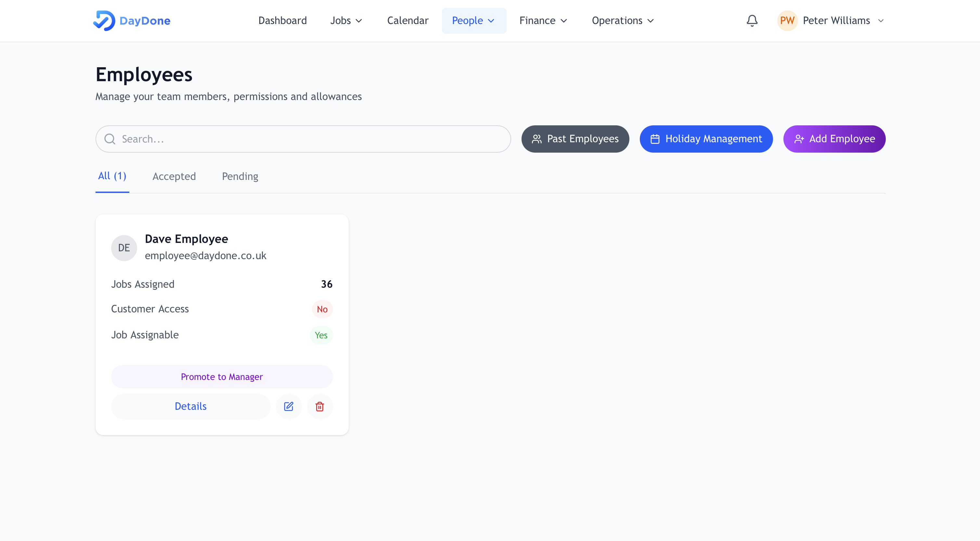Screen dimensions: 980x541
Task: Switch to the Accepted tab
Action: (174, 176)
